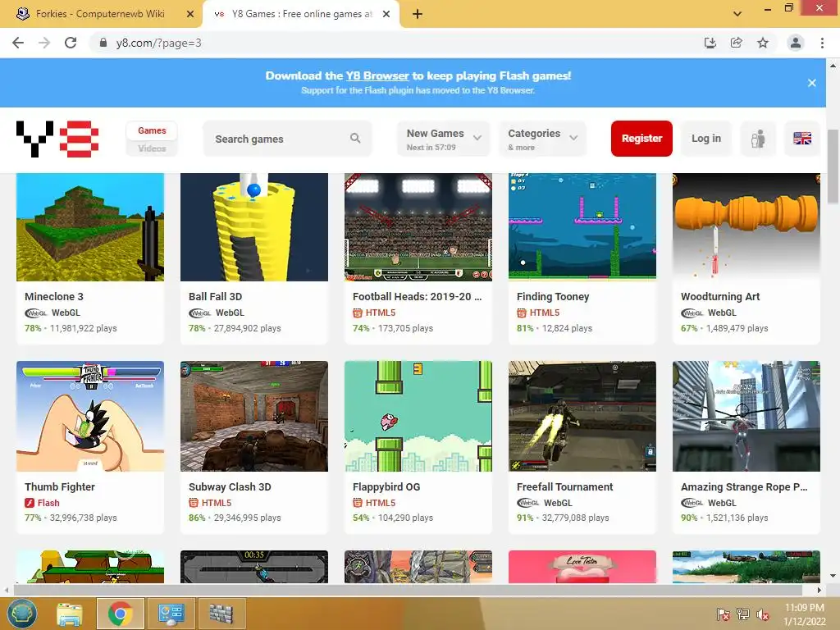This screenshot has height=630, width=840.
Task: Click the Y8 logo
Action: [57, 139]
